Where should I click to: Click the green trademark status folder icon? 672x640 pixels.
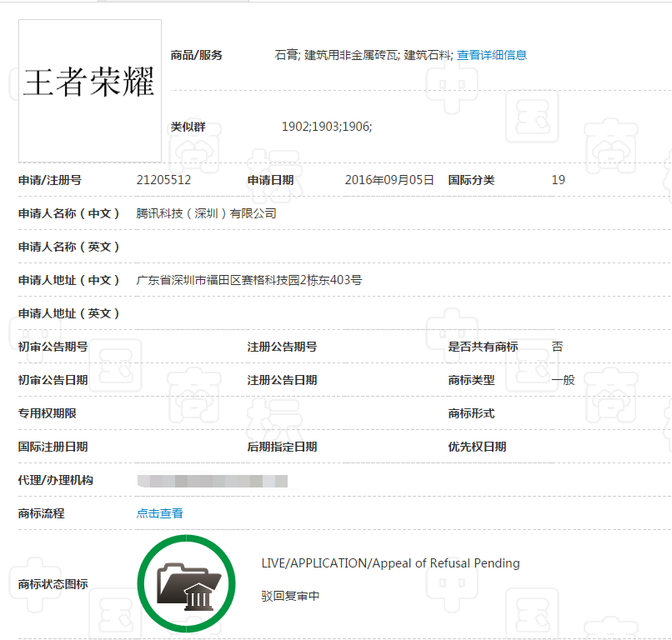tap(187, 583)
